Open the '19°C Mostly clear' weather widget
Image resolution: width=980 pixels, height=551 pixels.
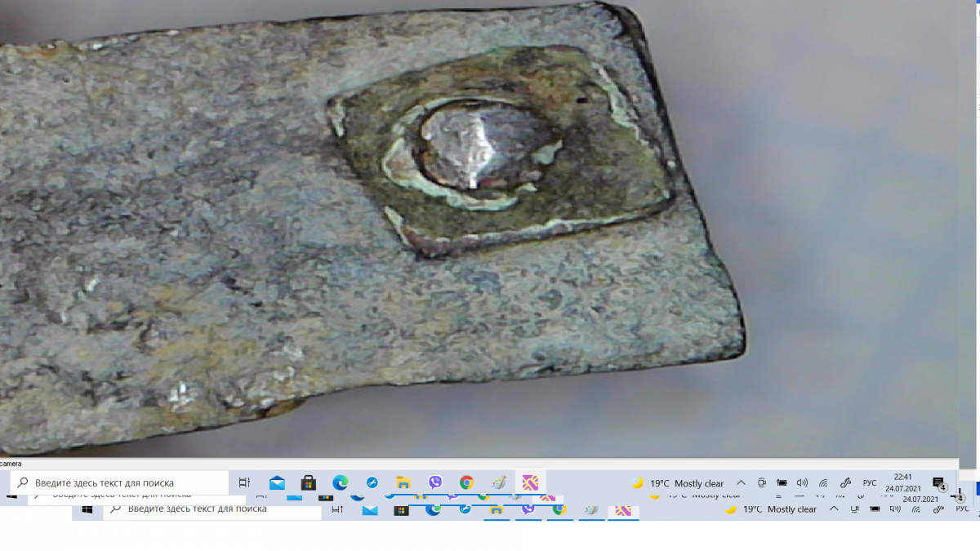(x=677, y=483)
